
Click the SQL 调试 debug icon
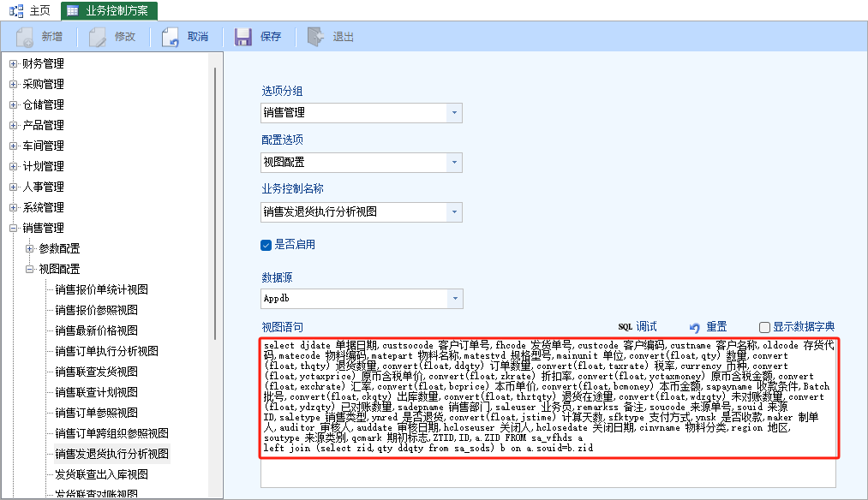625,326
